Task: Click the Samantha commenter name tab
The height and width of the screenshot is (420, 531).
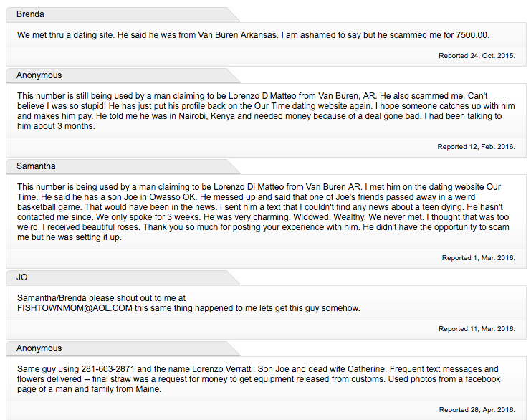Action: click(36, 166)
